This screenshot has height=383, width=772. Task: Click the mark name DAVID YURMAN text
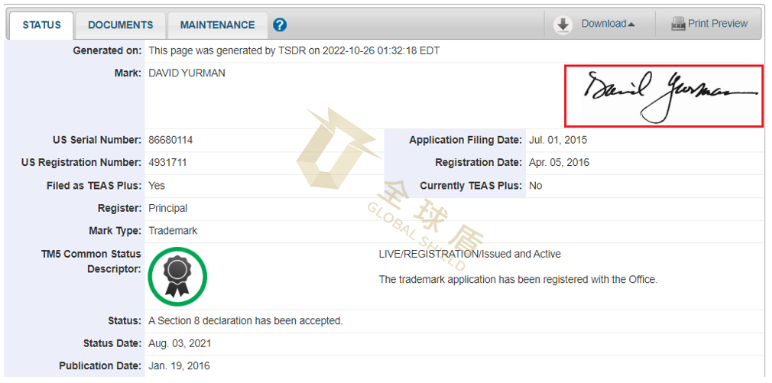[187, 73]
